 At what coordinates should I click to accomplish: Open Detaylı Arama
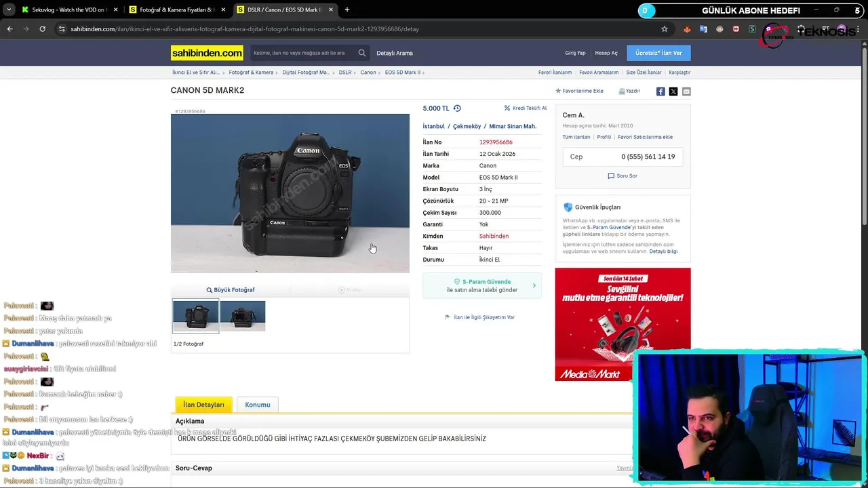pos(395,53)
